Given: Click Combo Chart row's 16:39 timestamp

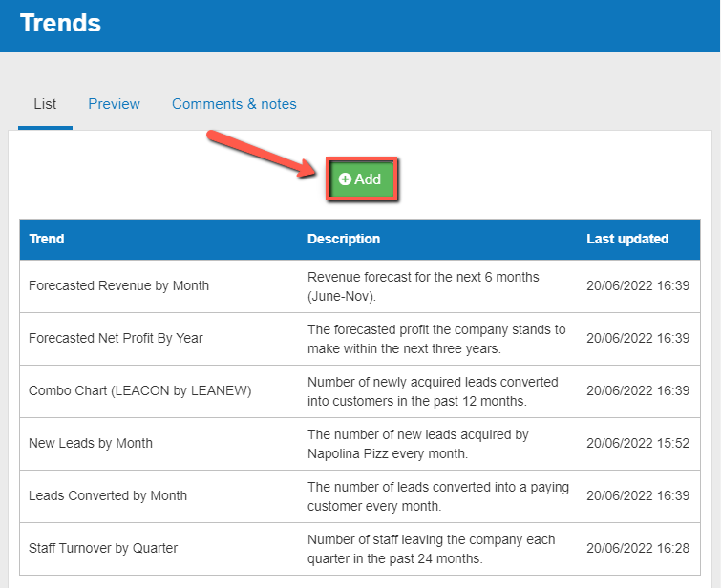Looking at the screenshot, I should pyautogui.click(x=638, y=390).
